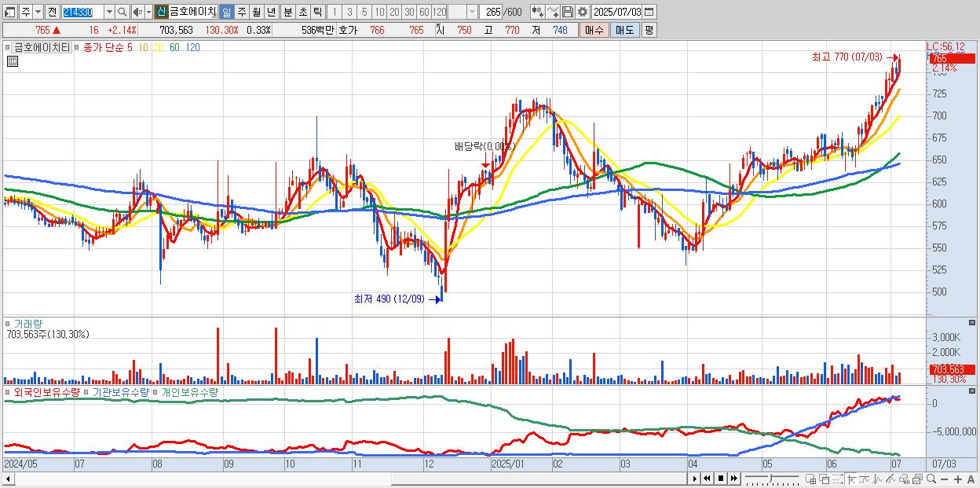The image size is (980, 488).
Task: Select the 일 (daily) period button
Action: tap(226, 12)
